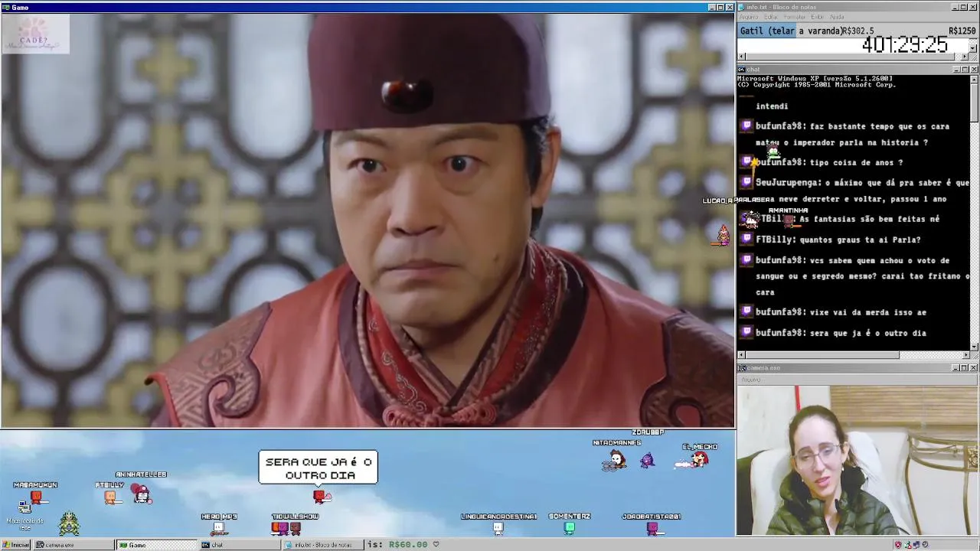
Task: Click chat message 'quantos graus ta ai Parla?'
Action: (x=860, y=240)
